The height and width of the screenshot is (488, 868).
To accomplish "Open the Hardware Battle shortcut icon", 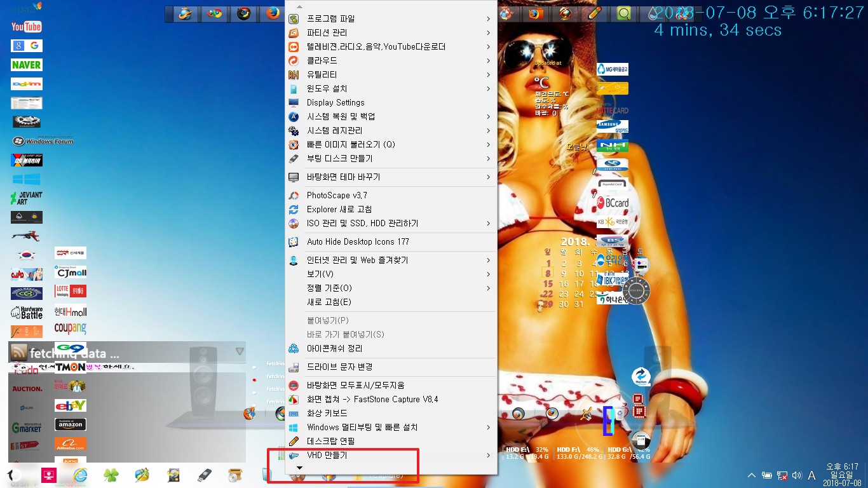I will pos(27,312).
